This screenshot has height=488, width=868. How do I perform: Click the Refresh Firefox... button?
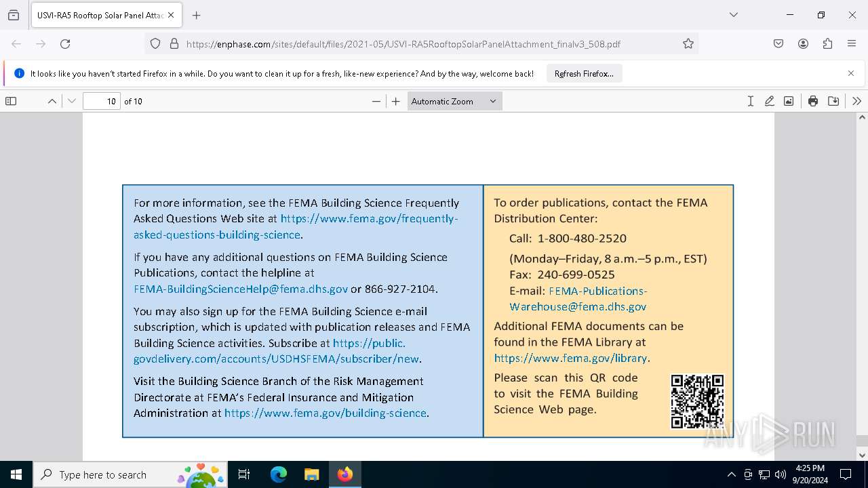point(584,73)
